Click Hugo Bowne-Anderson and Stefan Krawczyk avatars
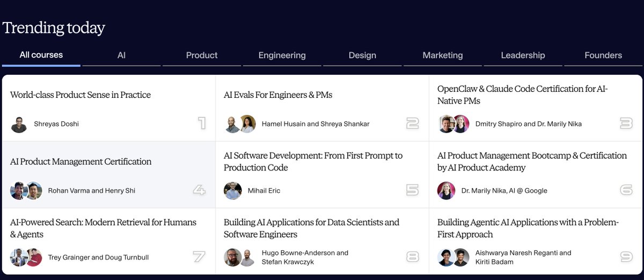644x280 pixels. click(240, 257)
